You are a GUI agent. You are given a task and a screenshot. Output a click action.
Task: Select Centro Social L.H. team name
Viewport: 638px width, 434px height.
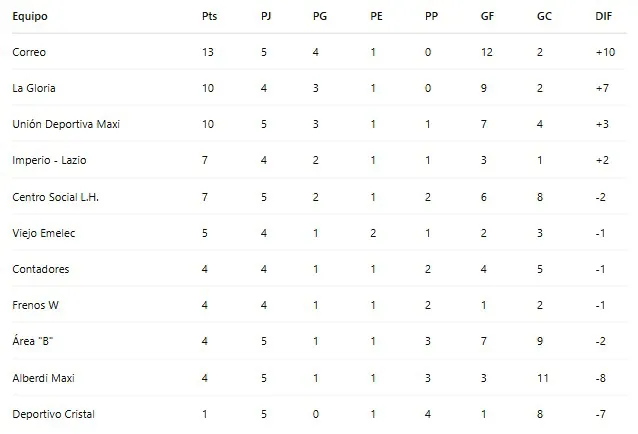pos(55,197)
